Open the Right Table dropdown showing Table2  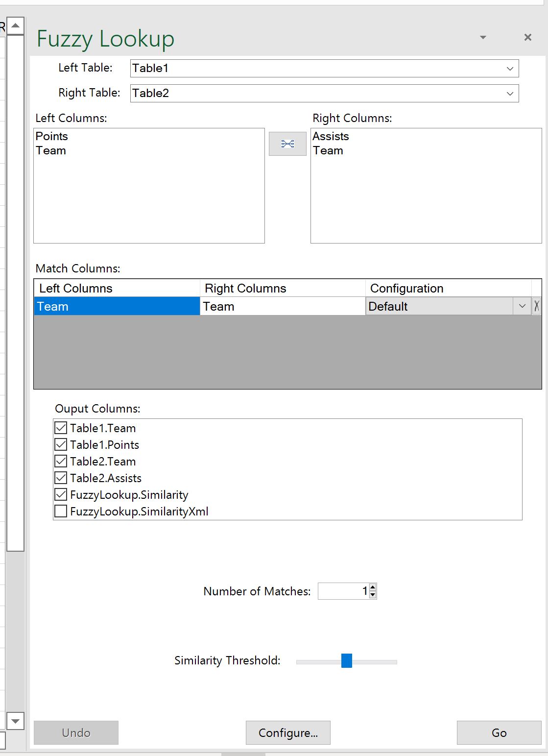[510, 93]
